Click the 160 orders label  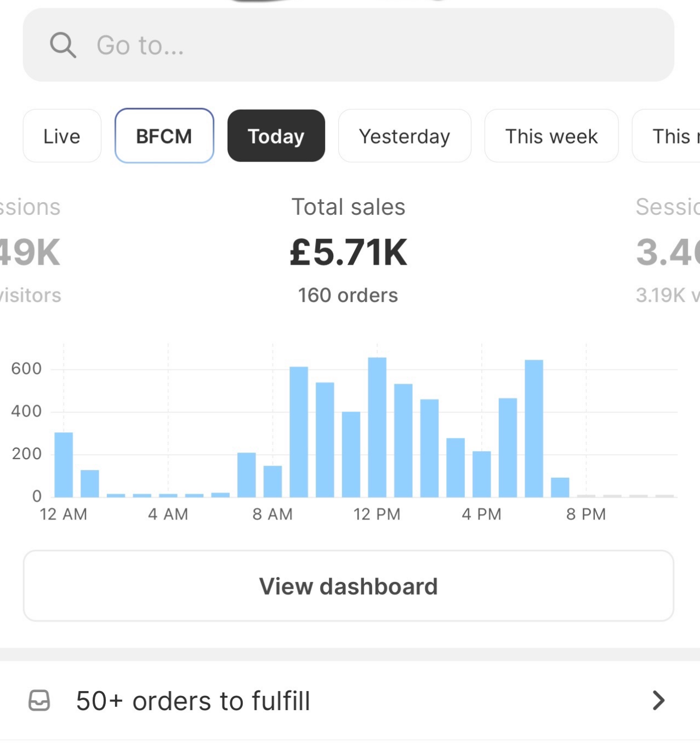(x=348, y=295)
